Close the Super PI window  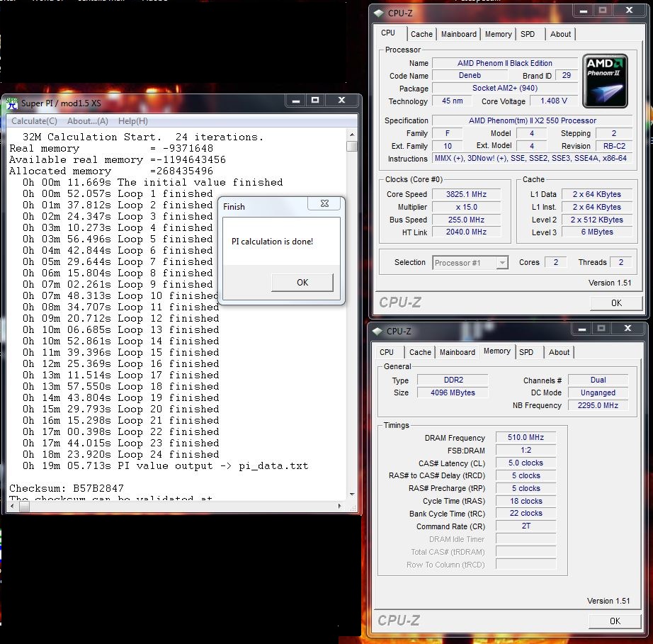(x=341, y=101)
